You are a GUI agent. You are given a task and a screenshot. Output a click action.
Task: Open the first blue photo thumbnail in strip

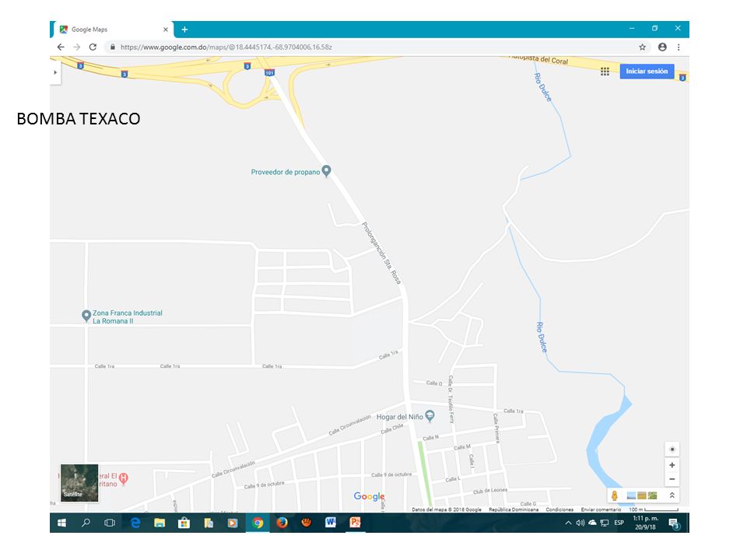click(x=631, y=495)
